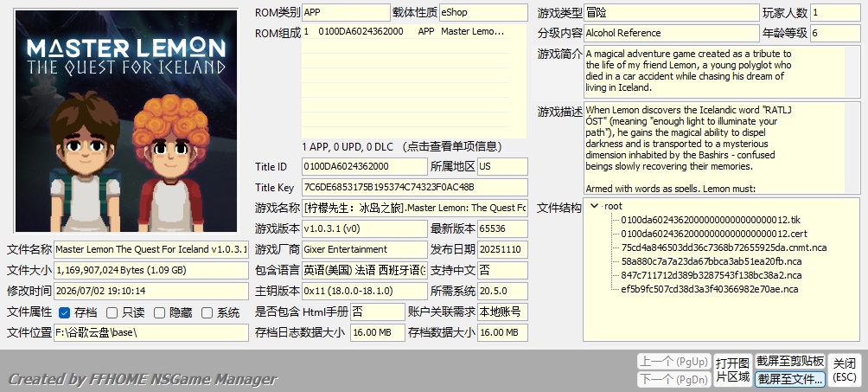
Task: Click the 所属地区 field showing US
Action: tap(502, 166)
